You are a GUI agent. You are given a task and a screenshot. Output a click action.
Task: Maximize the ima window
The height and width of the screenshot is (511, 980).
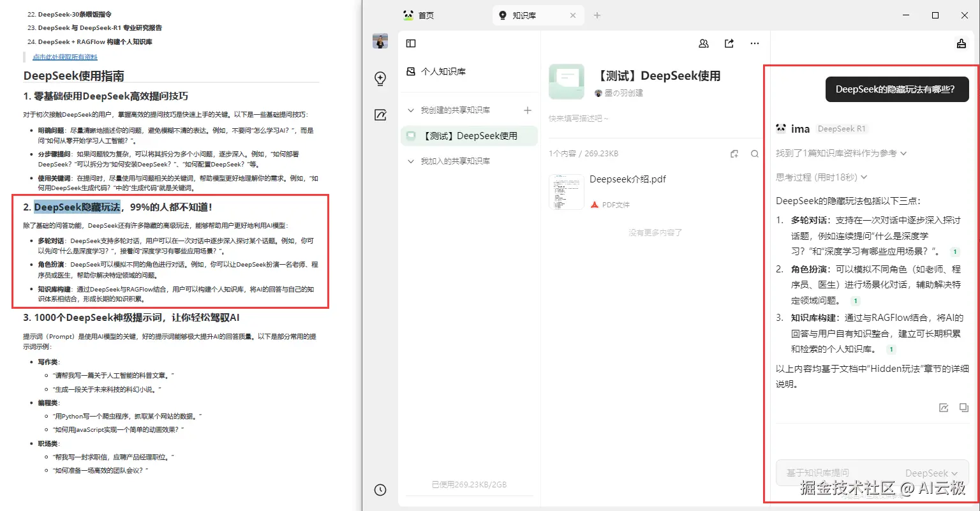coord(935,15)
